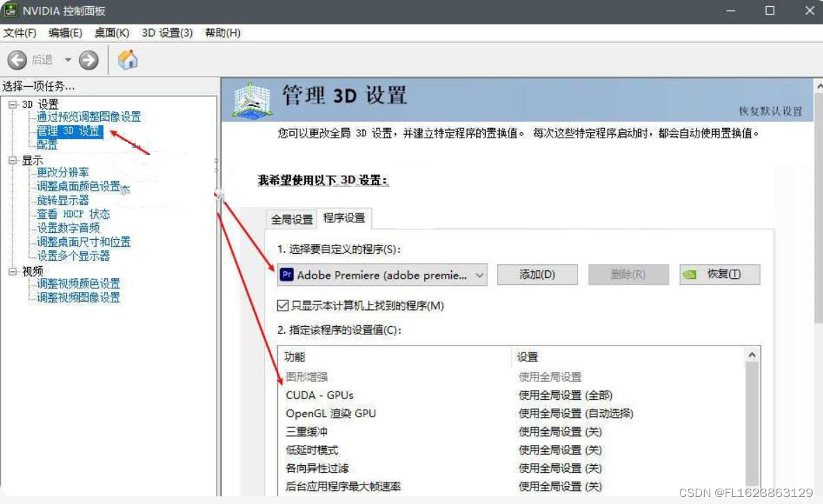This screenshot has height=504, width=823.
Task: Click the settings list scrollbar track
Action: point(752,423)
